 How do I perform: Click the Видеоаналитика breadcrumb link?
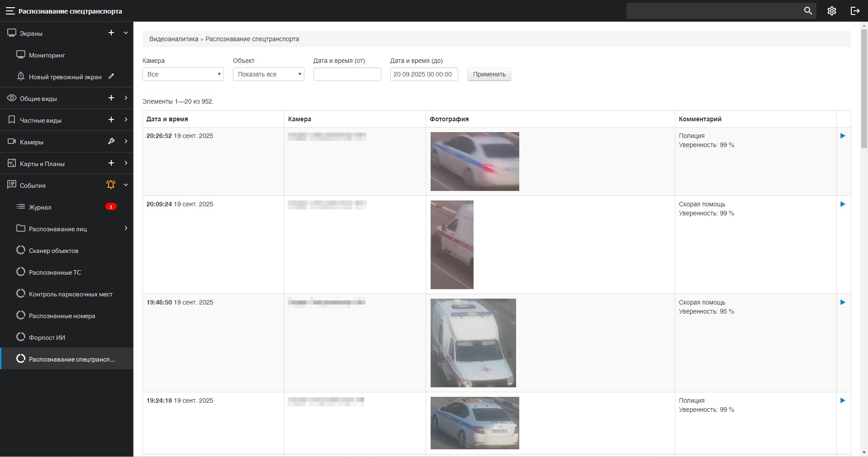coord(174,39)
